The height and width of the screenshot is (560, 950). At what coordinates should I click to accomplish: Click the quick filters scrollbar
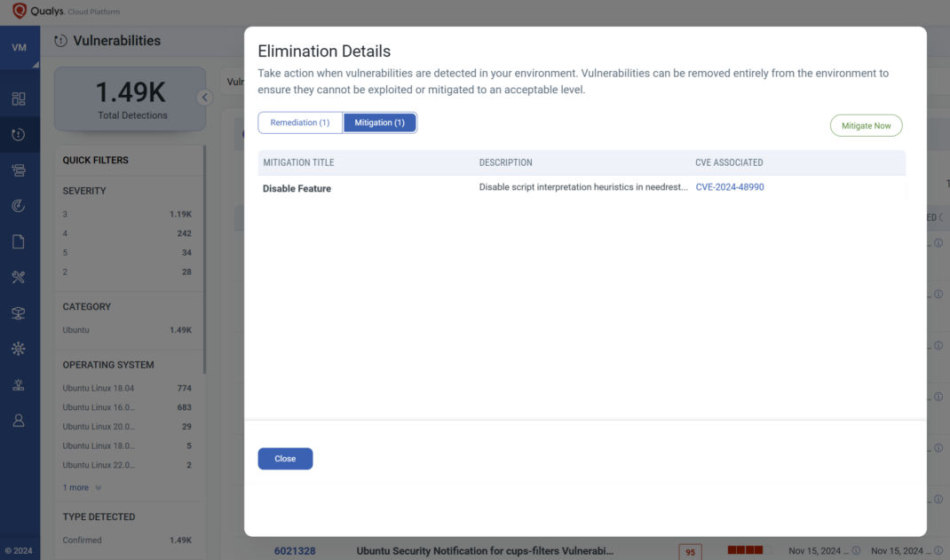204,259
